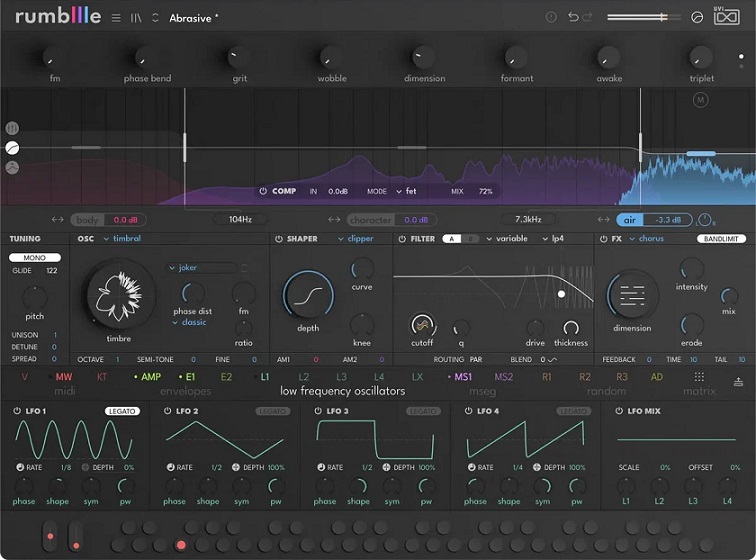Click the info alert circle icon
This screenshot has height=560, width=756.
tap(551, 17)
